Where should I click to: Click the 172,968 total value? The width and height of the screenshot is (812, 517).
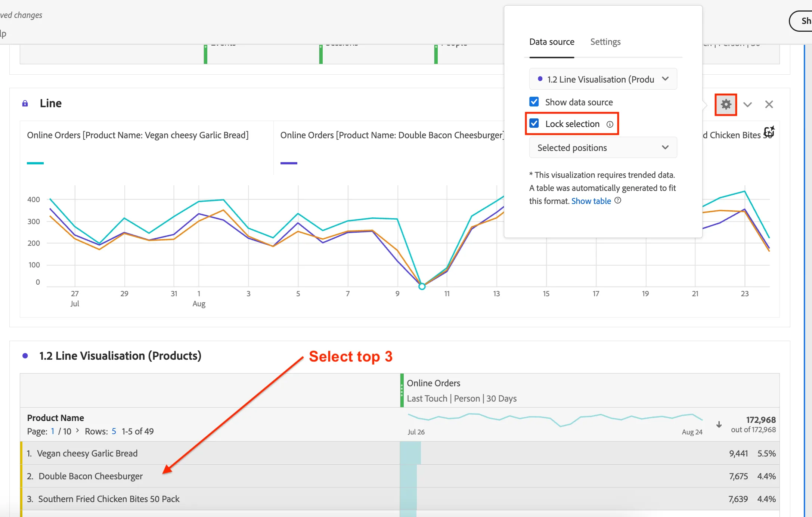[761, 420]
